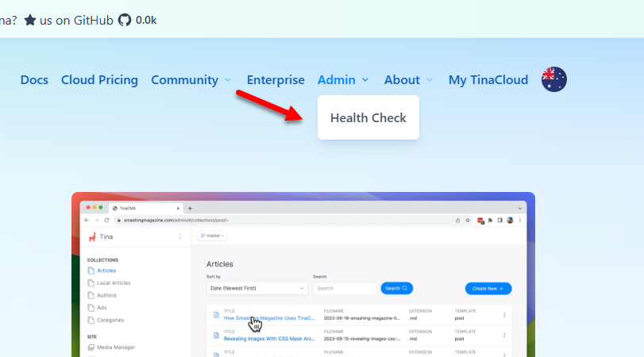
Task: Click the Media Manager icon in the sidebar
Action: tap(91, 347)
